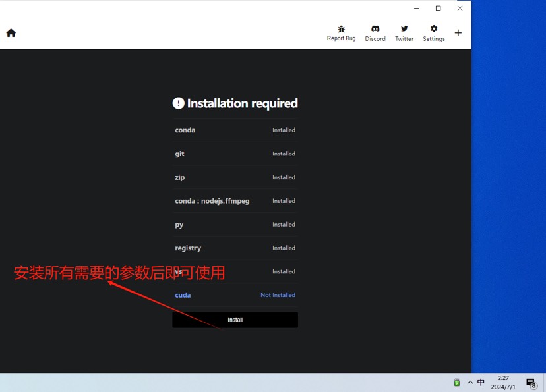Image resolution: width=546 pixels, height=392 pixels.
Task: Click the exclamation icon beside Installation required
Action: pos(178,103)
